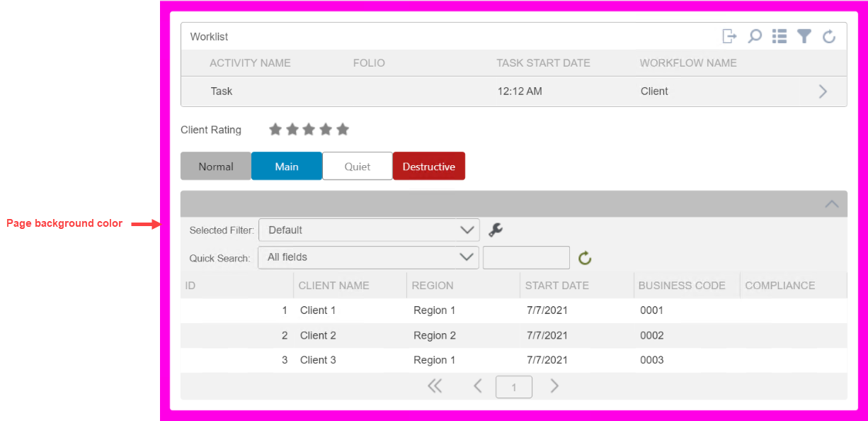The image size is (868, 421).
Task: Go to next page chevron
Action: click(554, 386)
